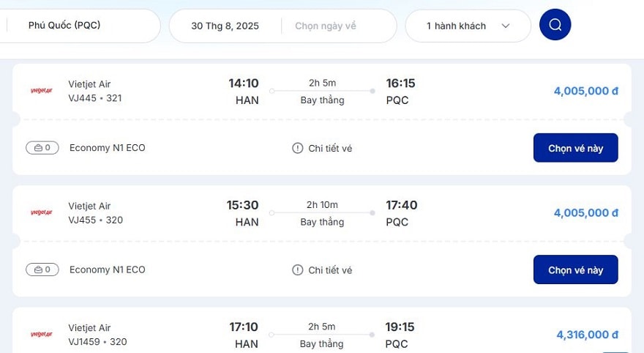
Task: Open Chi tiết vé link for flight VJ445
Action: (330, 149)
